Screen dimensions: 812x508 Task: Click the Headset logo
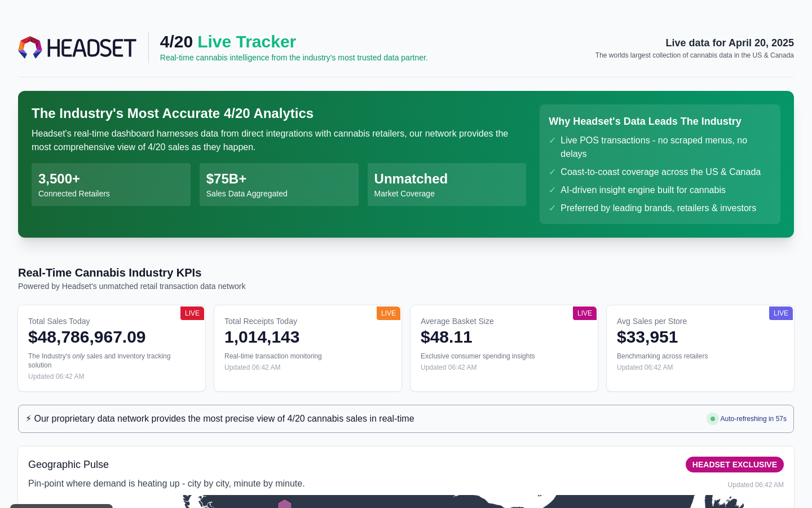click(77, 47)
